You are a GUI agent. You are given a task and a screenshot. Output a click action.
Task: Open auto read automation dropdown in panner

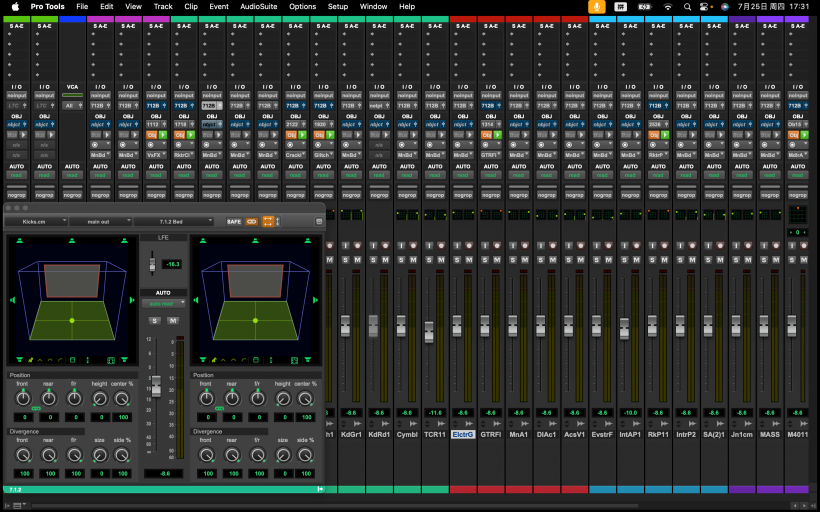point(163,303)
